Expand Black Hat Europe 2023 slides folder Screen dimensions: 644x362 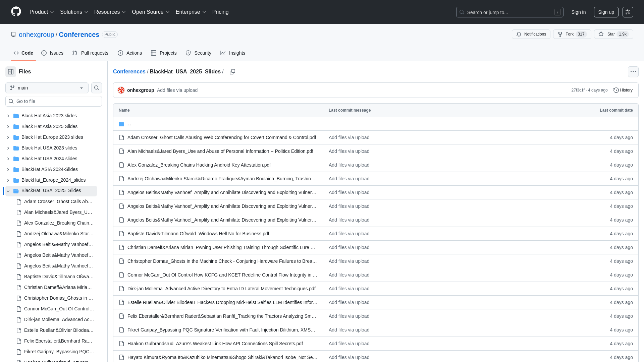(x=8, y=137)
